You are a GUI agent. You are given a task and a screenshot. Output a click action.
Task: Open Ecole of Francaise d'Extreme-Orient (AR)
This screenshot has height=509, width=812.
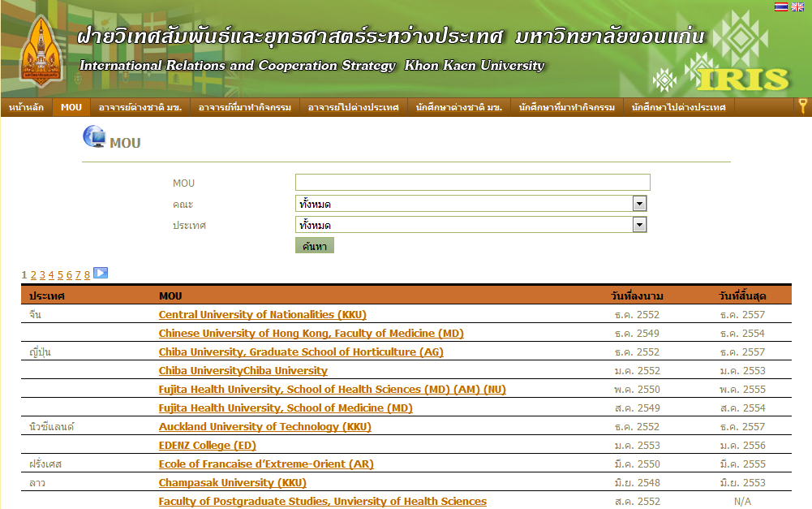click(x=266, y=464)
